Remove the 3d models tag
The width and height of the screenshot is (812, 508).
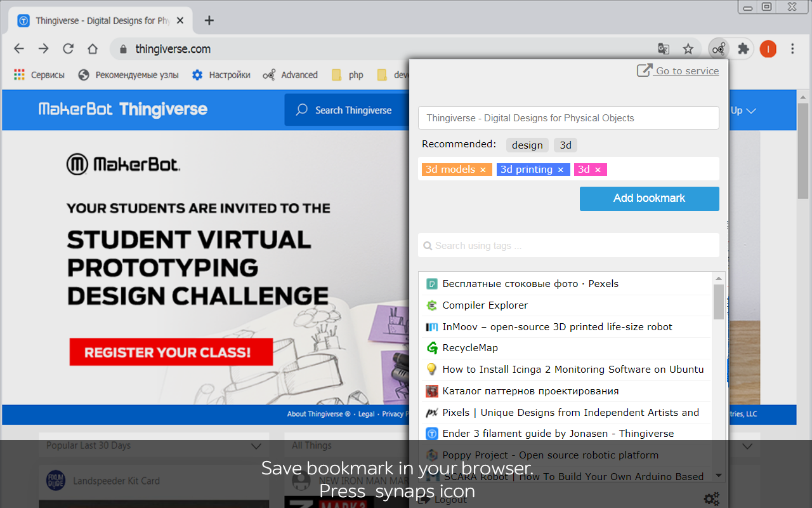[483, 169]
